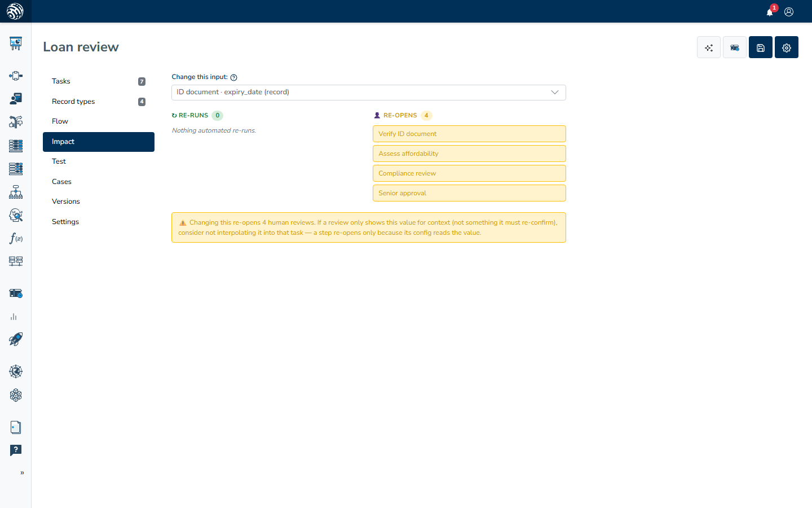Switch to the Test tab
The height and width of the screenshot is (508, 812).
click(x=99, y=161)
